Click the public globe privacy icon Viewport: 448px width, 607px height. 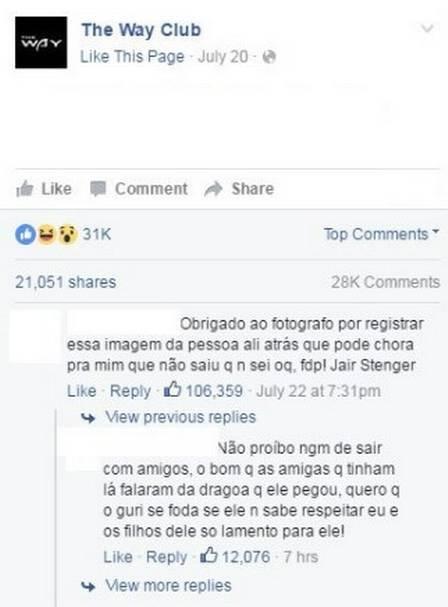(269, 57)
